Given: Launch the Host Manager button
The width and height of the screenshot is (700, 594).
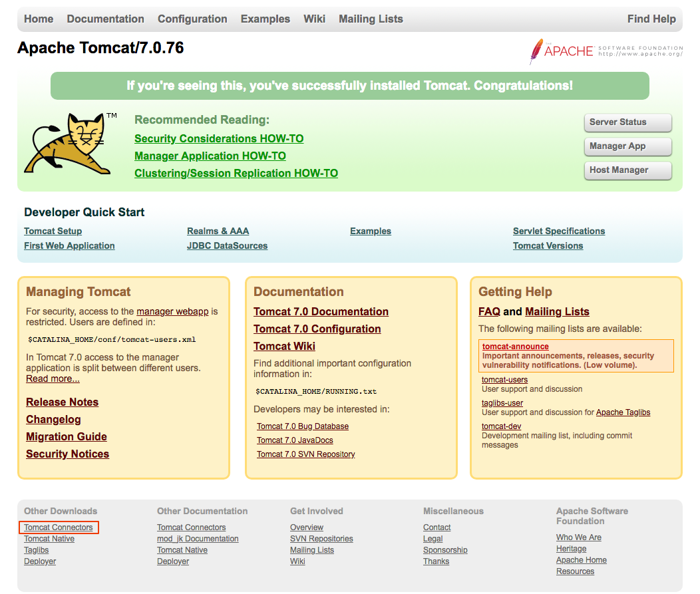Looking at the screenshot, I should (627, 170).
